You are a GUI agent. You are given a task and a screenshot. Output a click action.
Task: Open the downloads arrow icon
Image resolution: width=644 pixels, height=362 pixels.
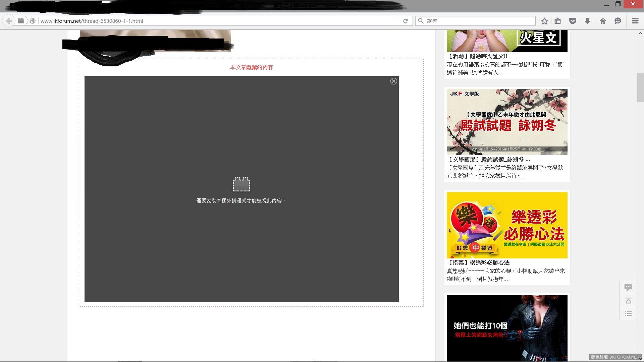[x=588, y=21]
